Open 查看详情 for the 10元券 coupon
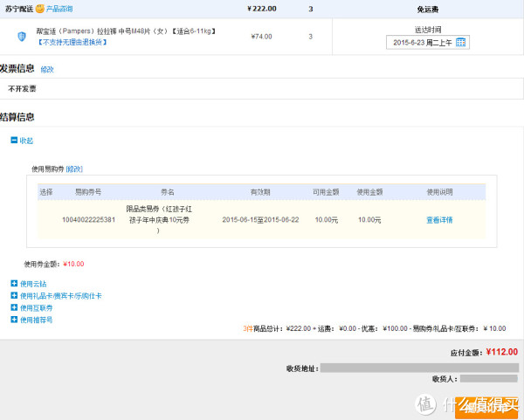Screen dimensions: 524x420 coord(439,220)
